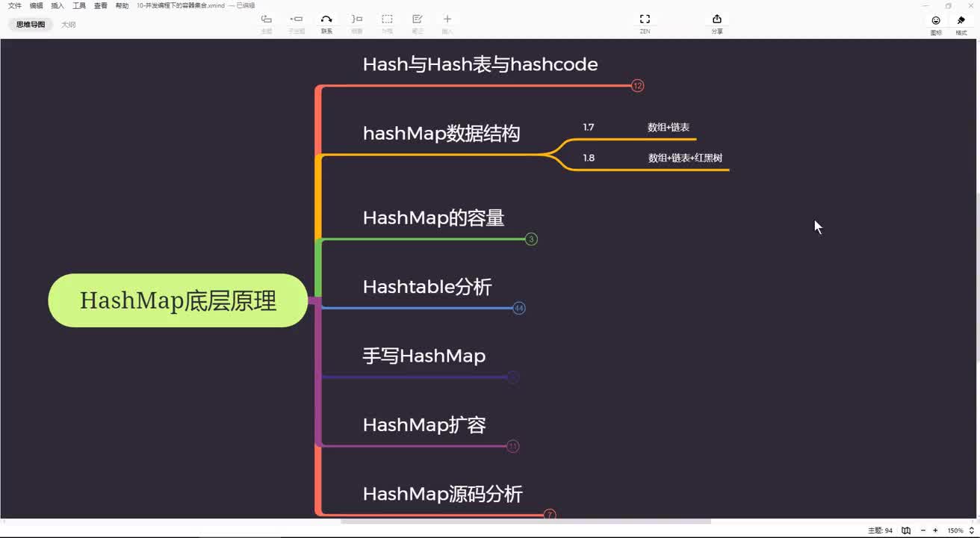Viewport: 980px width, 538px height.
Task: Open the 查看 menu
Action: click(x=101, y=5)
